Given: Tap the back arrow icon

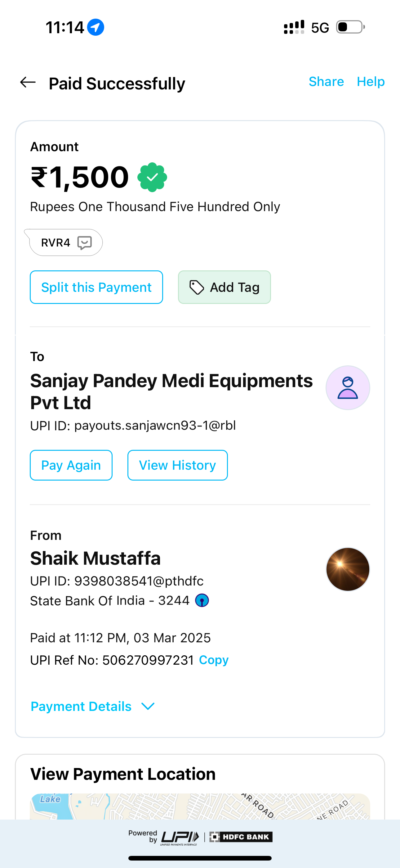Looking at the screenshot, I should coord(28,82).
